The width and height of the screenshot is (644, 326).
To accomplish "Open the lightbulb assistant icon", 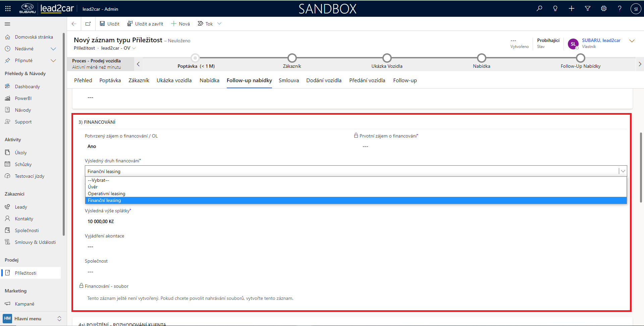I will click(x=555, y=9).
